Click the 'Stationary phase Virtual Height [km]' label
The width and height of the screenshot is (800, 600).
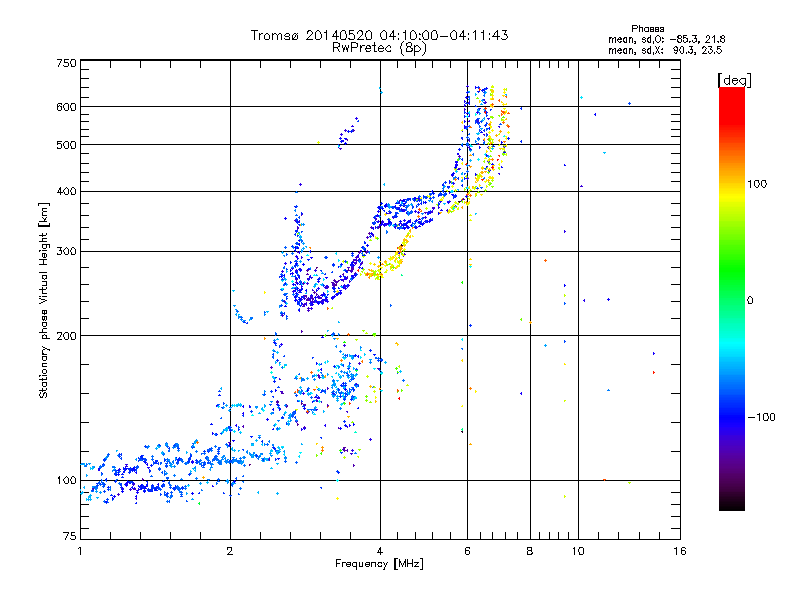(44, 301)
